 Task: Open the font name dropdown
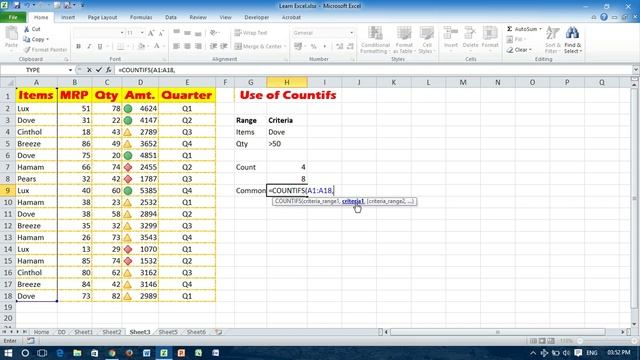[122, 33]
